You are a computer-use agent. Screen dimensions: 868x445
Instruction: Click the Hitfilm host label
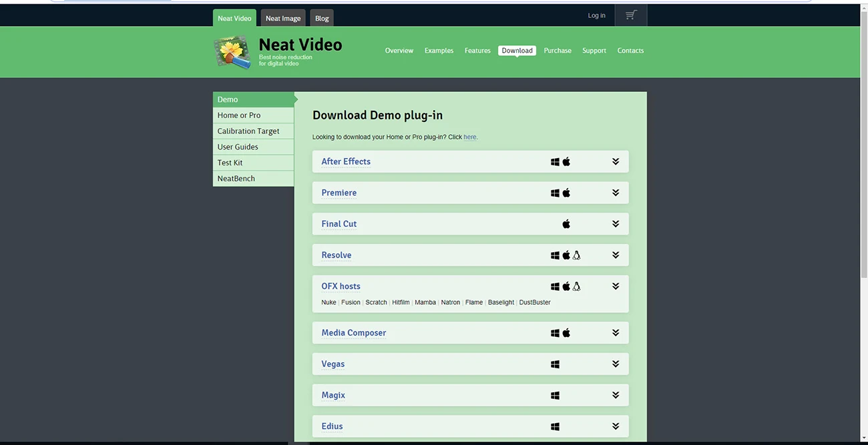pos(401,302)
